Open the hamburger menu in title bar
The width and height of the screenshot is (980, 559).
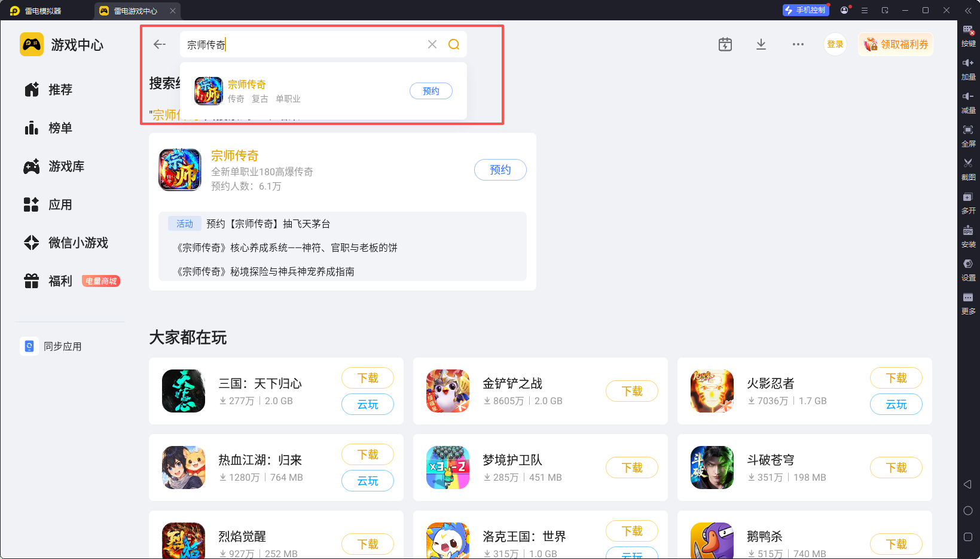(x=865, y=10)
